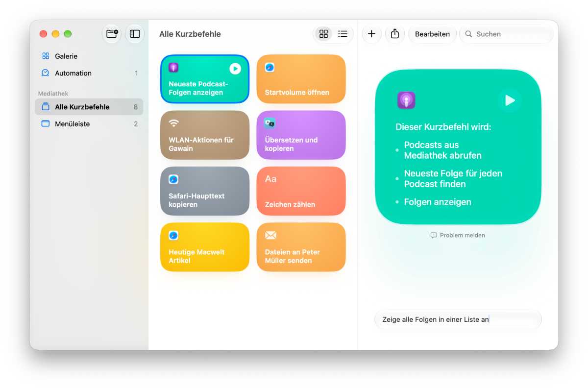This screenshot has width=588, height=389.
Task: Click the Folgen anzeigen step text
Action: [x=438, y=202]
